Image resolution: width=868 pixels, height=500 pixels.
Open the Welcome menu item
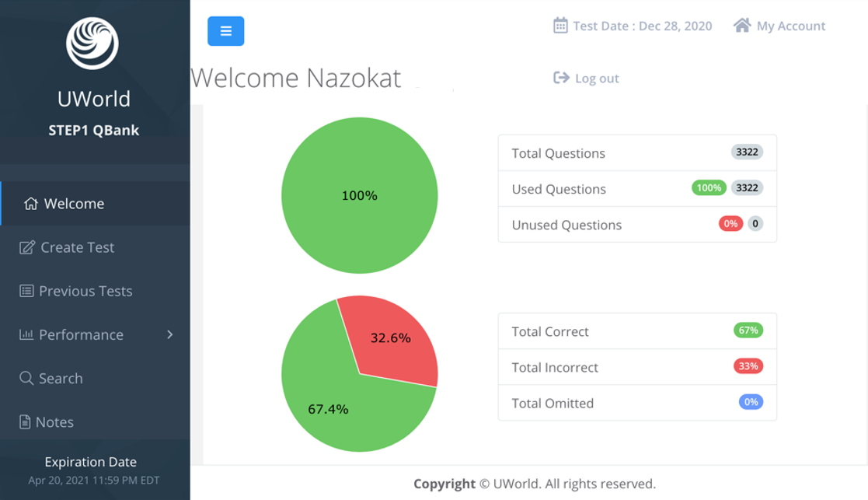pyautogui.click(x=74, y=204)
